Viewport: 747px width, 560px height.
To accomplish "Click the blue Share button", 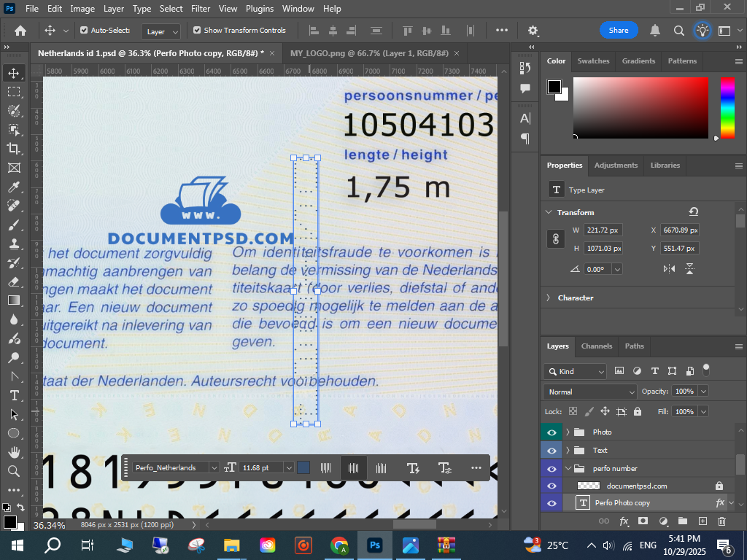I will click(x=619, y=31).
